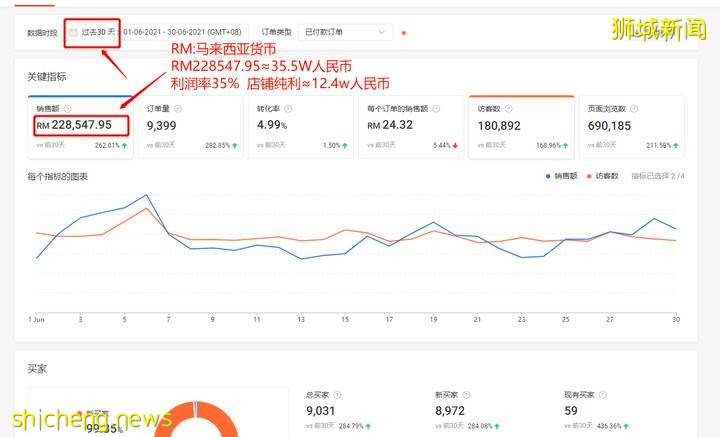The width and height of the screenshot is (720, 437).
Task: Click the 30 date label on chart axis
Action: click(x=676, y=319)
